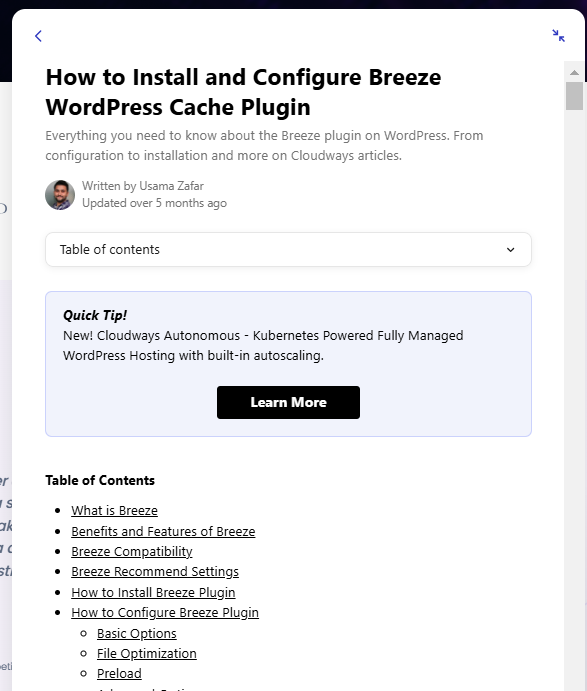
Task: Click Usama Zafar's author avatar
Action: (60, 195)
